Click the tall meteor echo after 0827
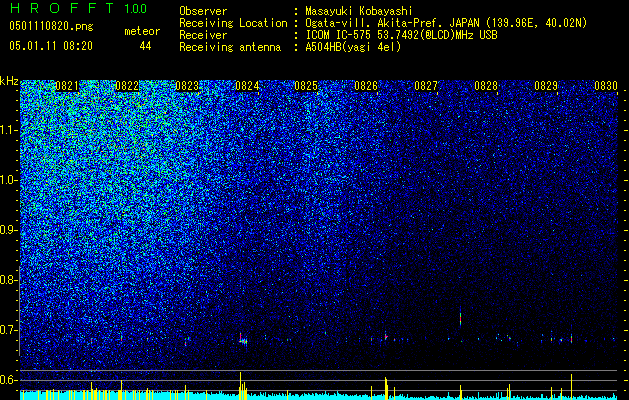This screenshot has width=629, height=400. [x=461, y=317]
